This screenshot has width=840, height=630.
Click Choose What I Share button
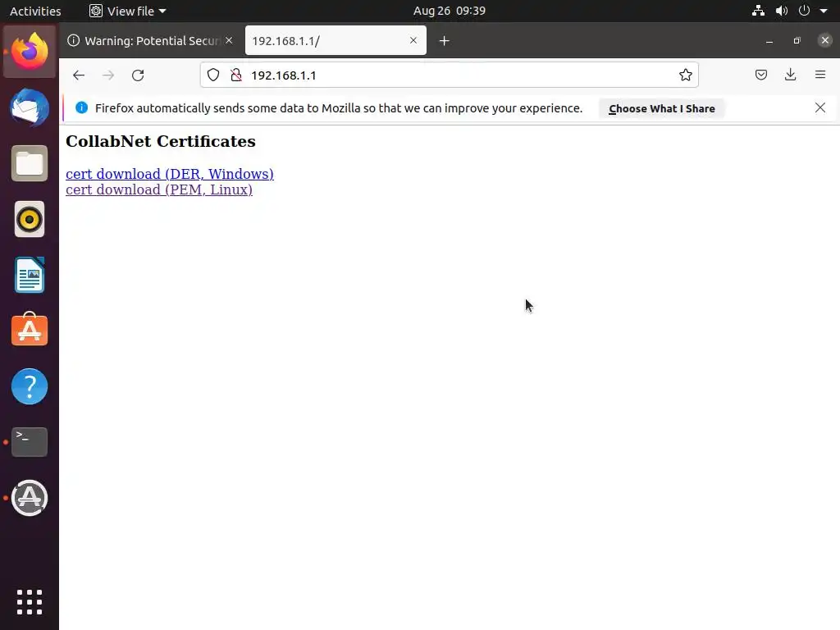tap(662, 109)
